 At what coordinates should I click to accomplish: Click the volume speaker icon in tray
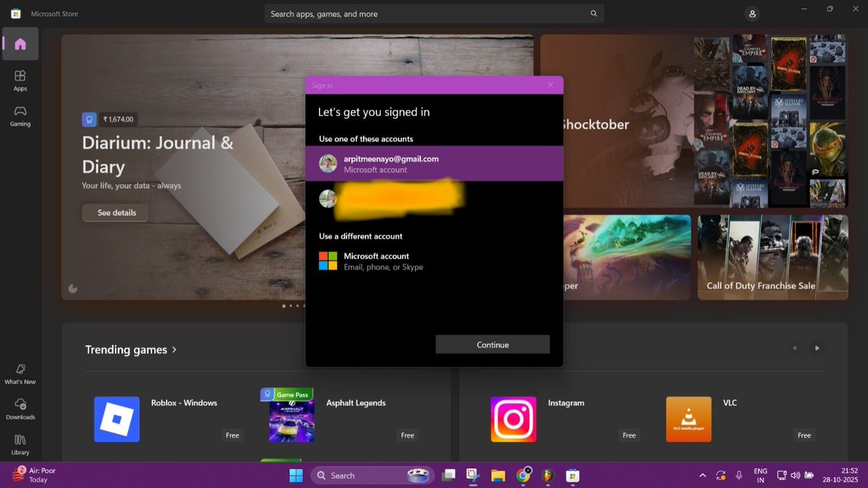point(796,475)
